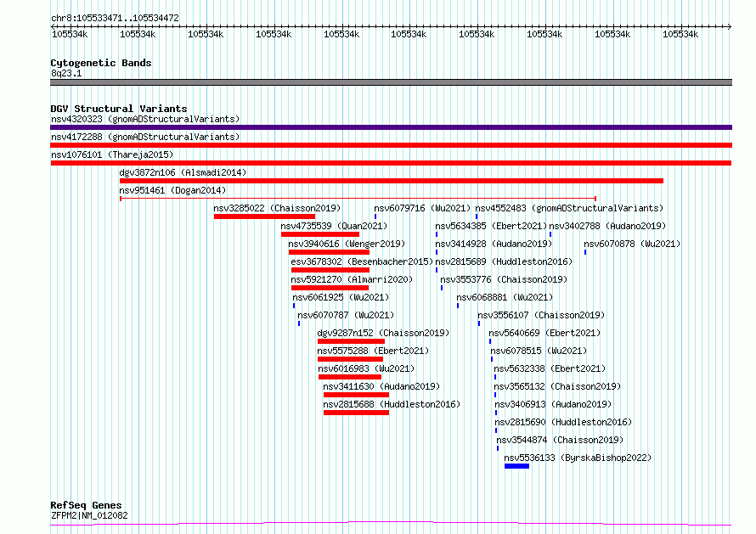Viewport: 756px width, 534px height.
Task: Click nsv3402788 (Audano2019) label
Action: pos(607,226)
